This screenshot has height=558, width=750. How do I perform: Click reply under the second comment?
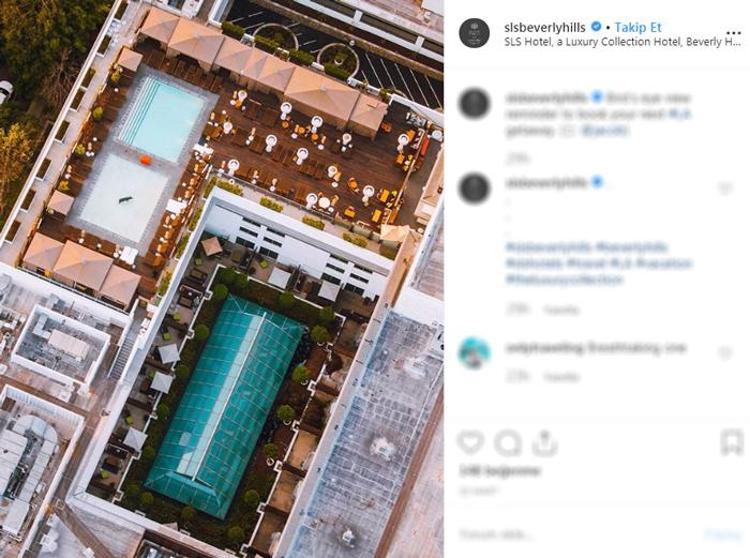coord(562,310)
